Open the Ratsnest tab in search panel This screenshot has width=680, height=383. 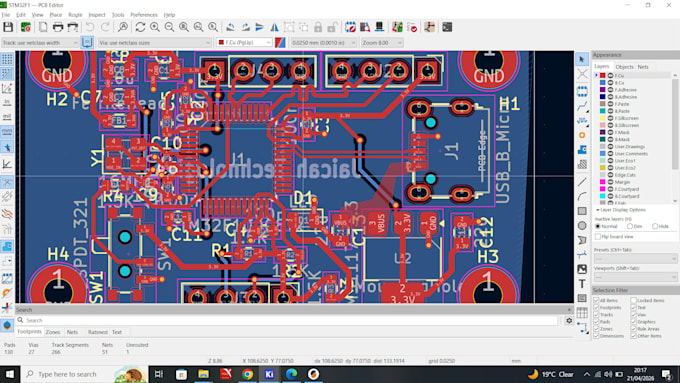click(x=98, y=332)
